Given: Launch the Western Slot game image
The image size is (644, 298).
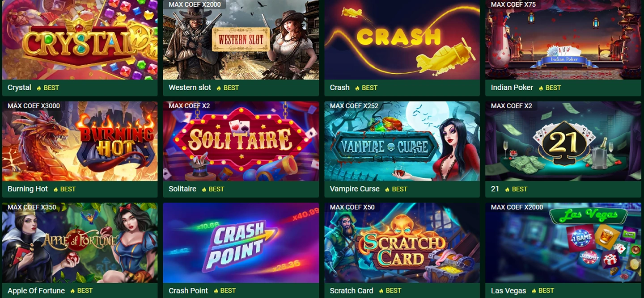Looking at the screenshot, I should 241,40.
